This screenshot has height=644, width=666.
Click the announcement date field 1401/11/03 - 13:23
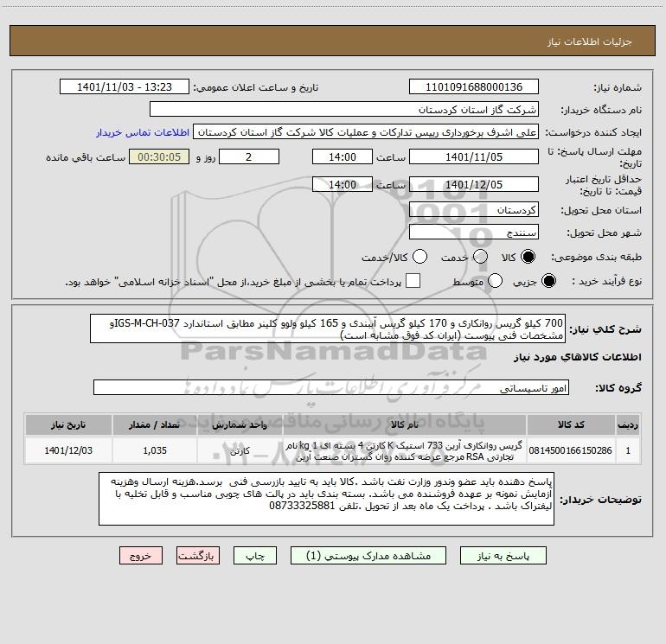(x=125, y=87)
